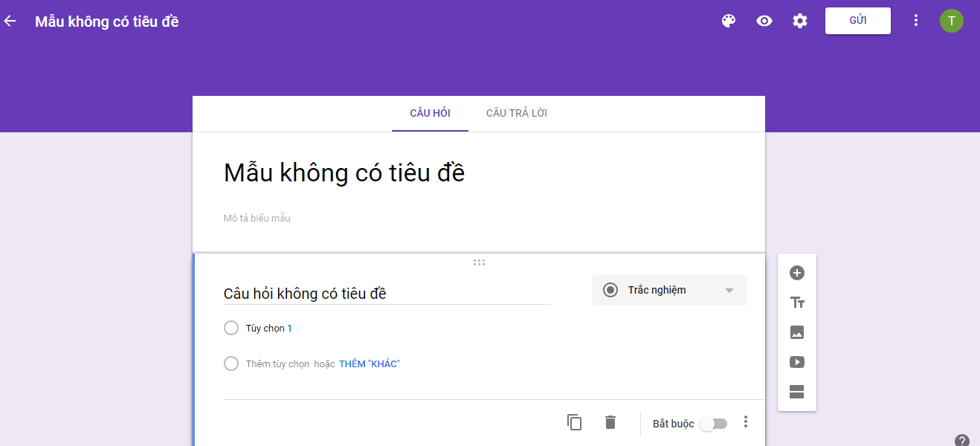Image resolution: width=980 pixels, height=446 pixels.
Task: Select the Tùy chọn 1 radio button
Action: 231,328
